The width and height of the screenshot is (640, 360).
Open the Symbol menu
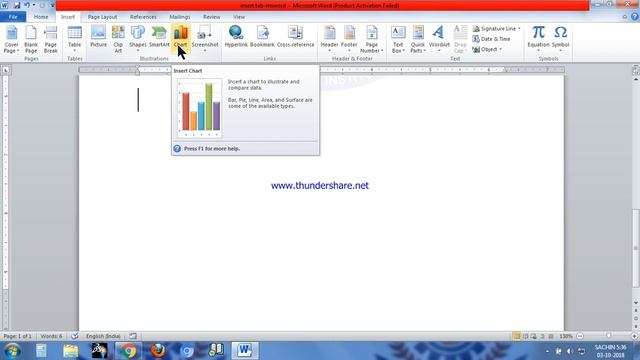(x=560, y=39)
